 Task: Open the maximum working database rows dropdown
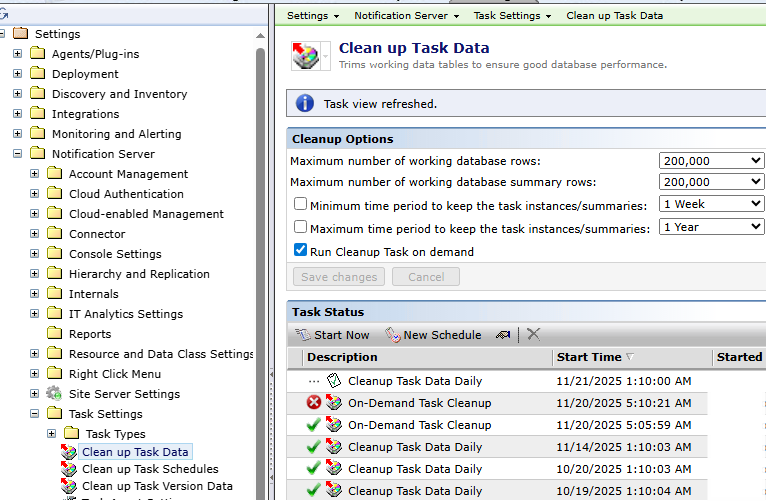(x=712, y=161)
